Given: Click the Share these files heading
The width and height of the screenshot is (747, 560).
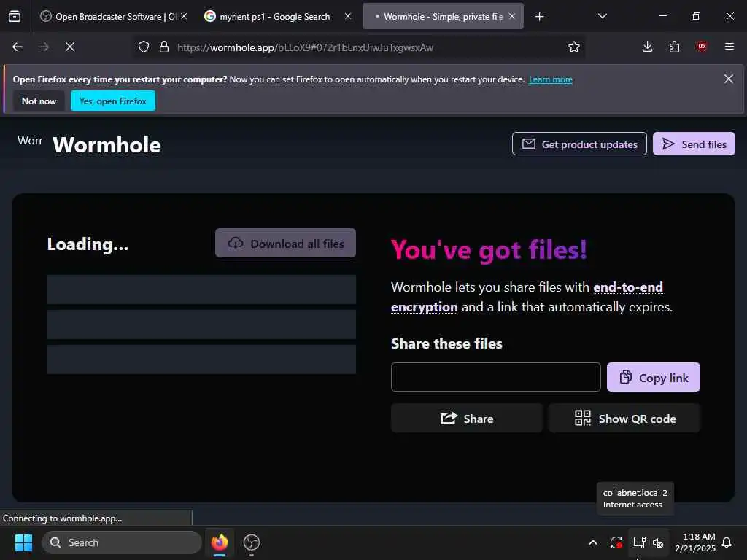Looking at the screenshot, I should coord(447,343).
